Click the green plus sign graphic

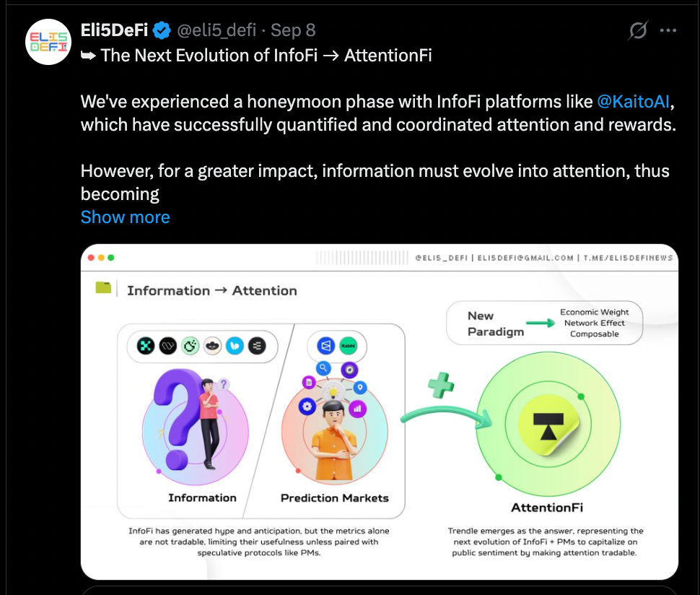tap(441, 385)
